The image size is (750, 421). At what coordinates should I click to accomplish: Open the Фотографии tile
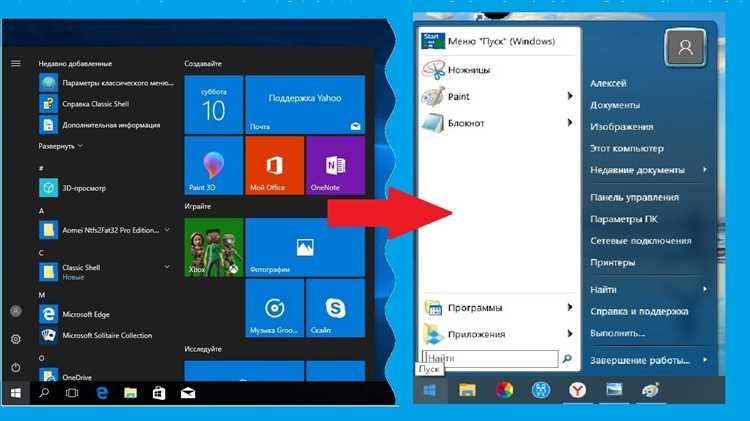coord(305,247)
